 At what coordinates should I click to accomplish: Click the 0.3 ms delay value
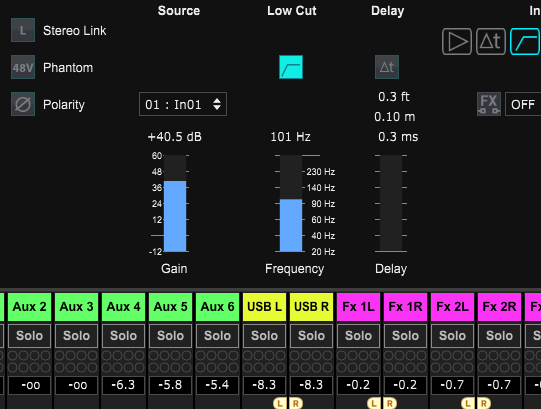[398, 137]
